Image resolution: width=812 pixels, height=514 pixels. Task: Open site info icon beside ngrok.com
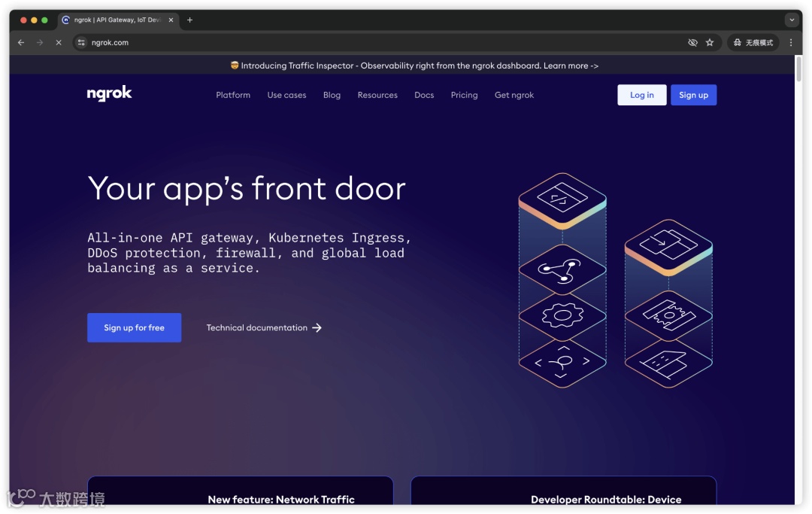pyautogui.click(x=81, y=42)
